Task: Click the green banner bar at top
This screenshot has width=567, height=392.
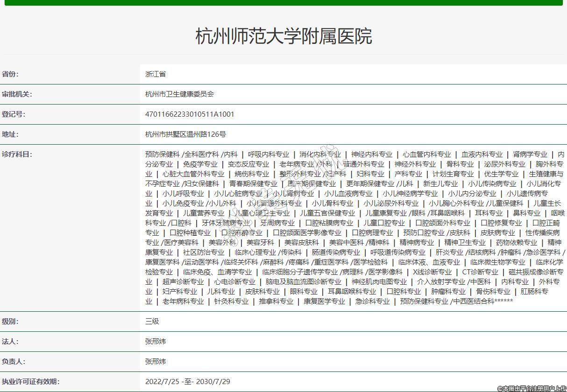Action: point(283,2)
